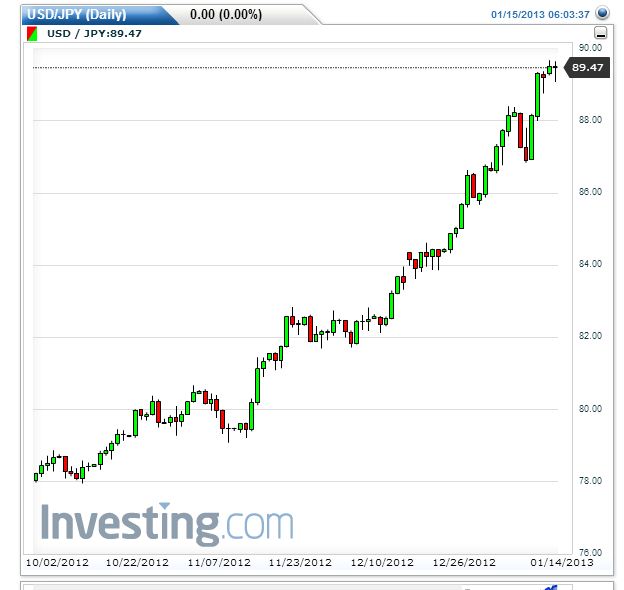624x590 pixels.
Task: Click the USD / JPY:89.47 legend label
Action: coord(94,33)
